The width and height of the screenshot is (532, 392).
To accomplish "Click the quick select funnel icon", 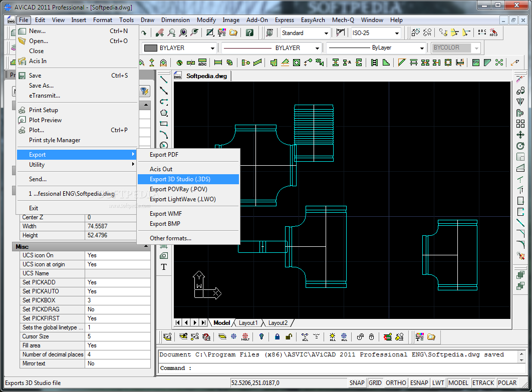I will (144, 91).
